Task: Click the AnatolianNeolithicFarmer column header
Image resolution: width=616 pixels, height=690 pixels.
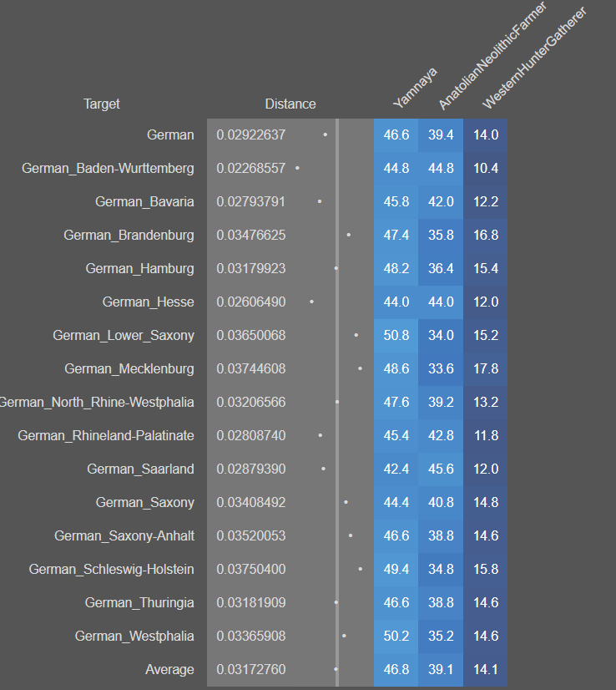Action: click(492, 55)
